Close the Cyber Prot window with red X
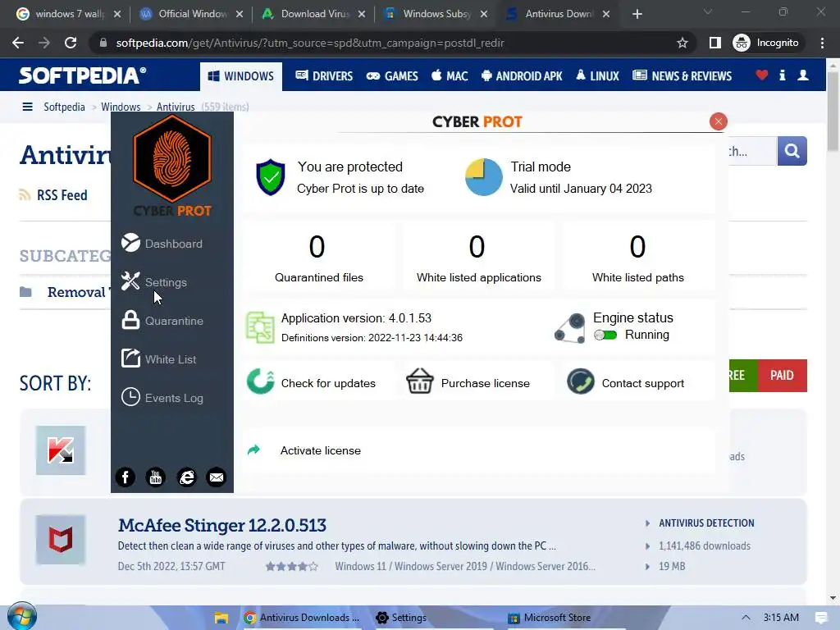The height and width of the screenshot is (630, 840). (718, 121)
